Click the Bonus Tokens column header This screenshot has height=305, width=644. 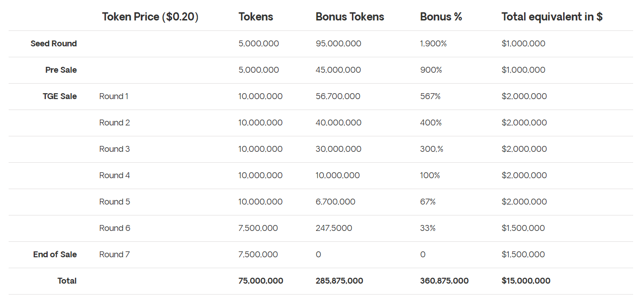click(350, 17)
